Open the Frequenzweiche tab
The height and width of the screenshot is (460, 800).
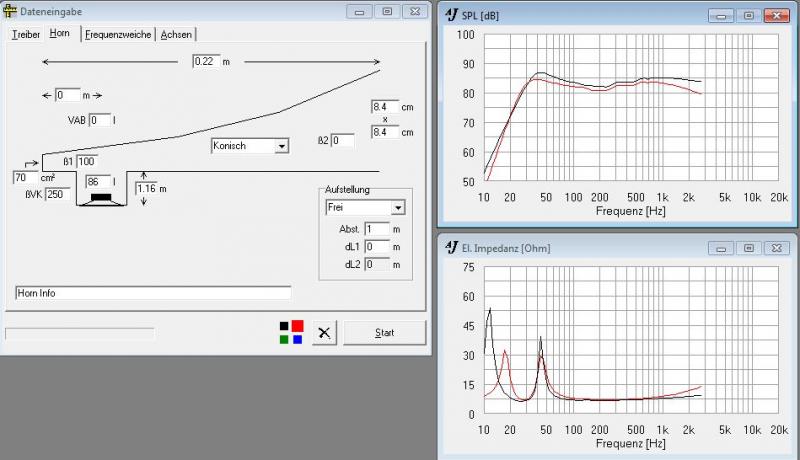[118, 34]
